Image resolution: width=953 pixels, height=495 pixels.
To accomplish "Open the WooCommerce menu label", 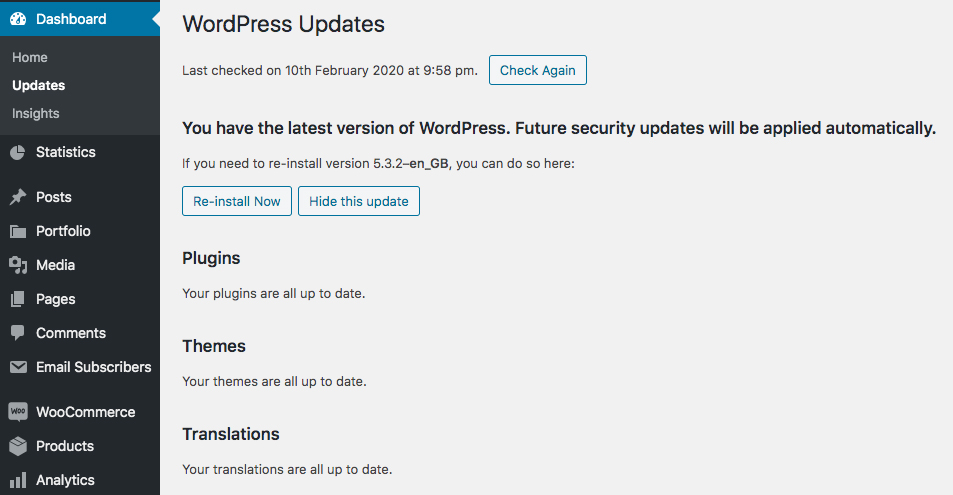I will click(x=86, y=412).
